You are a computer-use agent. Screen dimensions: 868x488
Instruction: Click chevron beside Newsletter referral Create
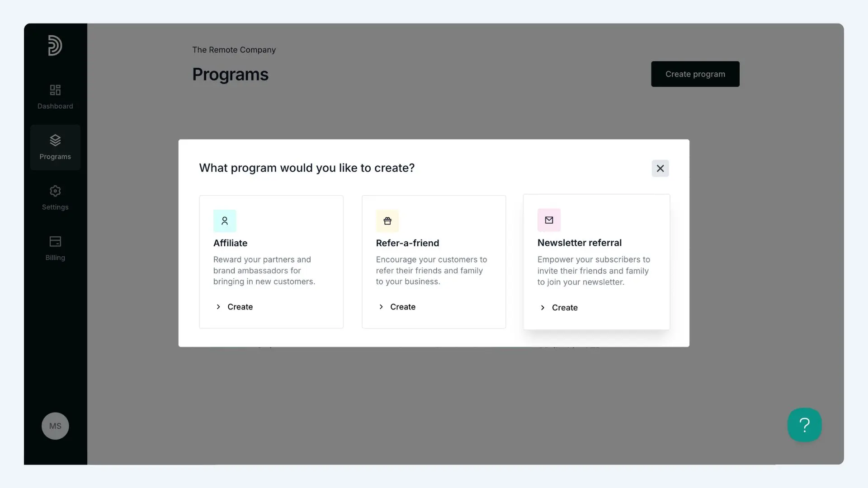[542, 308]
